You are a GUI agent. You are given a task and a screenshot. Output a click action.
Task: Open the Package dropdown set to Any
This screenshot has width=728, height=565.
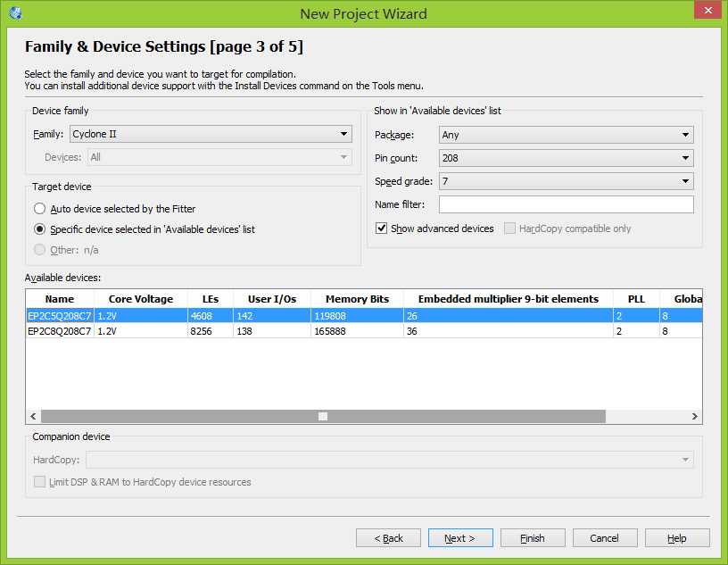click(x=566, y=135)
